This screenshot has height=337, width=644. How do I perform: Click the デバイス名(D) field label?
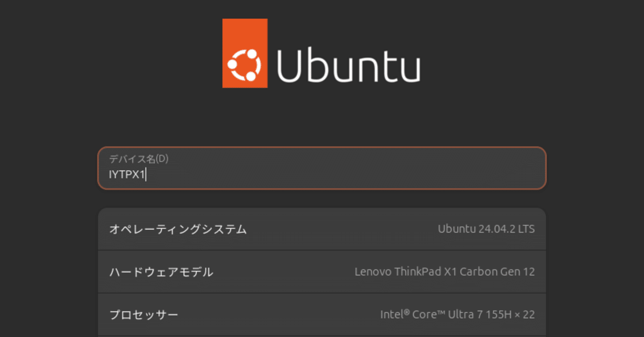138,159
